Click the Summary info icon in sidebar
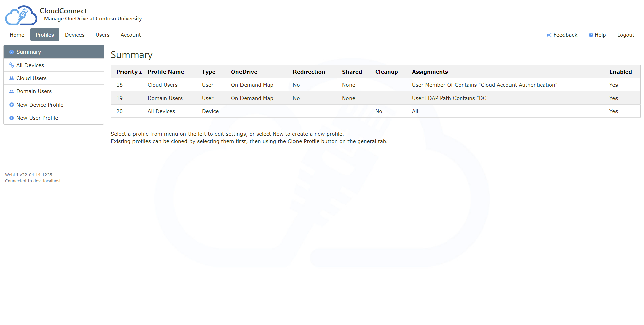 pos(12,52)
